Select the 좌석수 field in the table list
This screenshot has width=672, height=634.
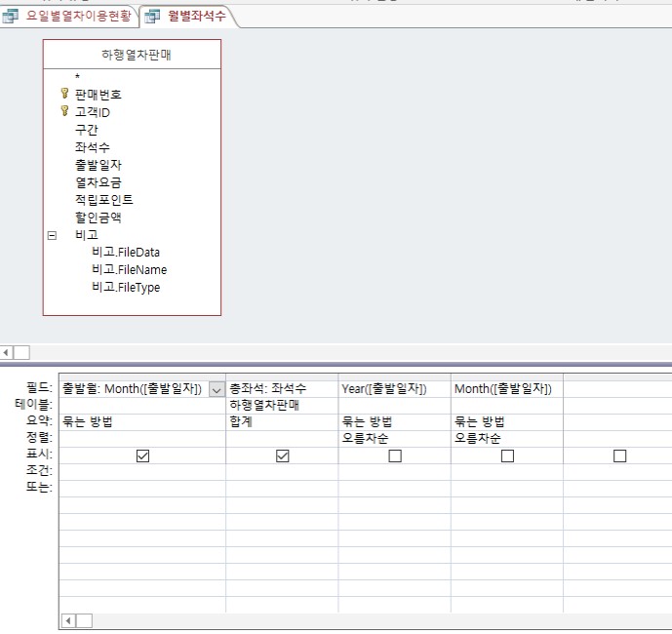92,147
